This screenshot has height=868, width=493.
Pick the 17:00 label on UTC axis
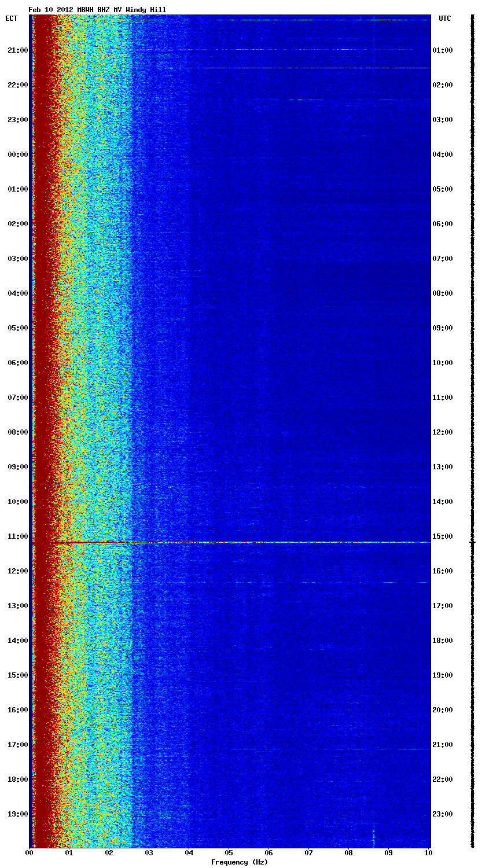[x=443, y=606]
